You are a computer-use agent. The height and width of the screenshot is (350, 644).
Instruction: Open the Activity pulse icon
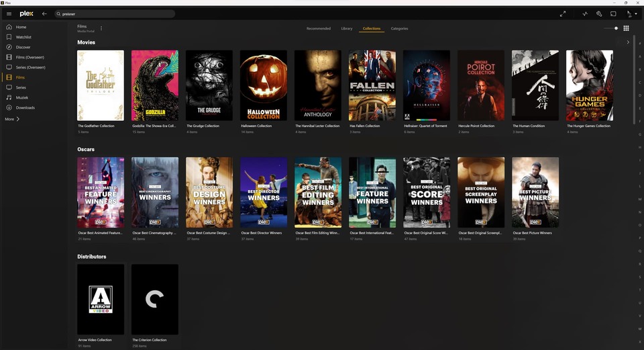(585, 13)
